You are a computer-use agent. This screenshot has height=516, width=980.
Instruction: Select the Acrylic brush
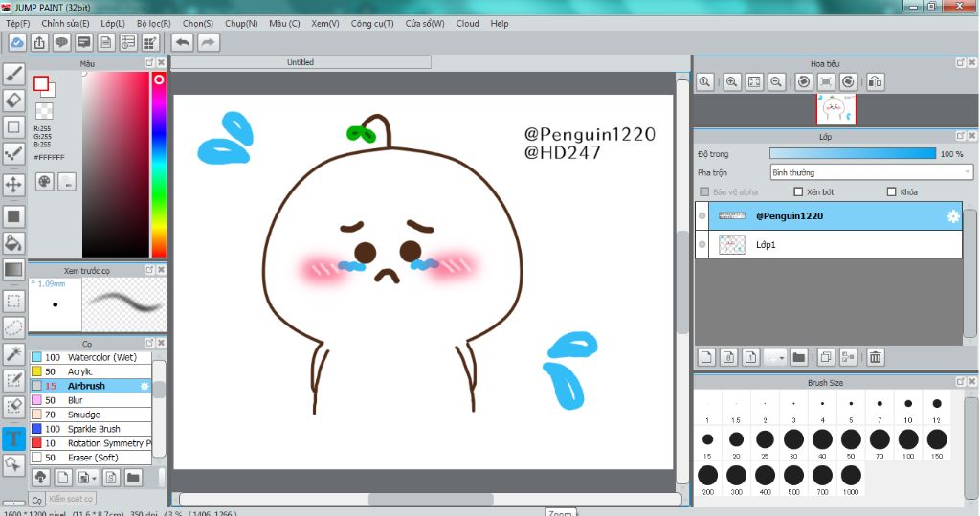click(x=91, y=371)
